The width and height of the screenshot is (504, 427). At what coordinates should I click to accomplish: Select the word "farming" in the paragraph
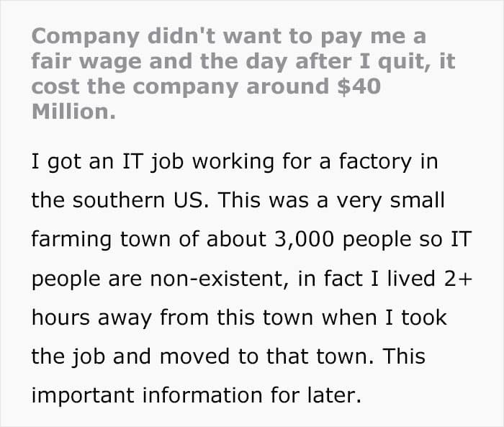point(71,240)
